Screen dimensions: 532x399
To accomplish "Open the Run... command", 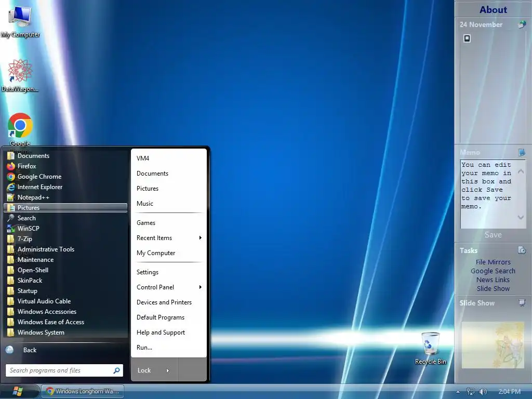I will pos(169,348).
